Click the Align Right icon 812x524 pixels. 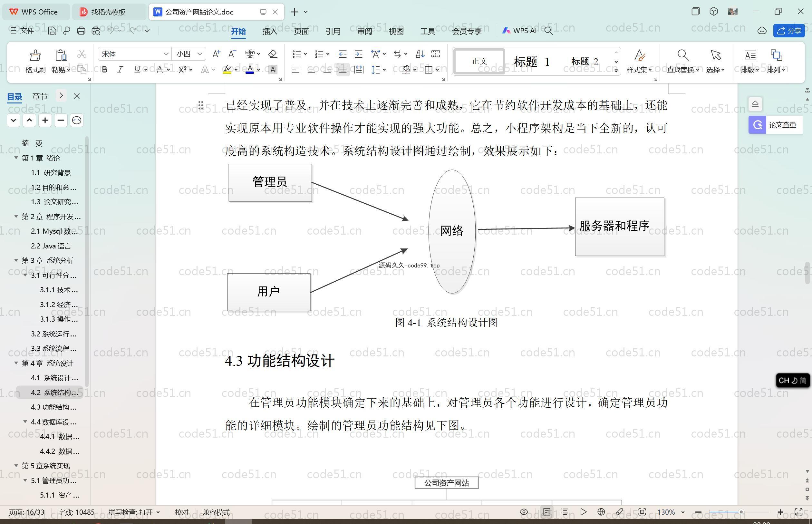[327, 70]
